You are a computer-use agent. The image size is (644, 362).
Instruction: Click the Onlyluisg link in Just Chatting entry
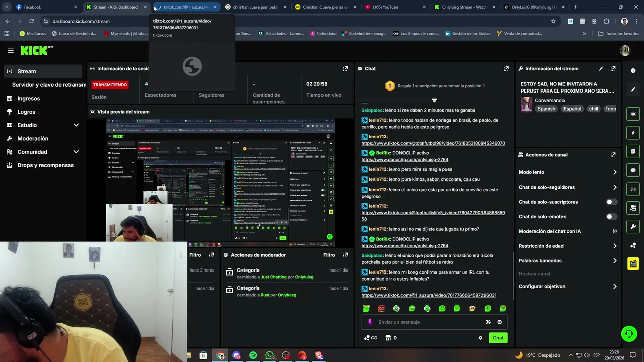(x=304, y=277)
